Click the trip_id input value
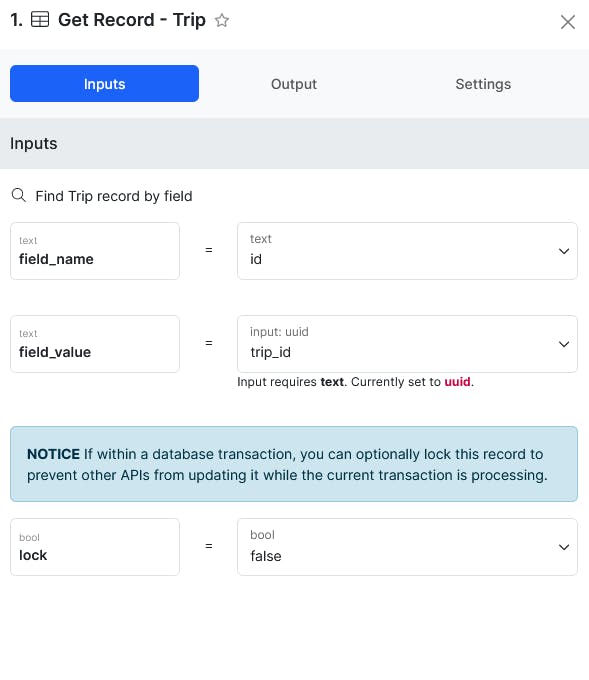 click(x=270, y=352)
